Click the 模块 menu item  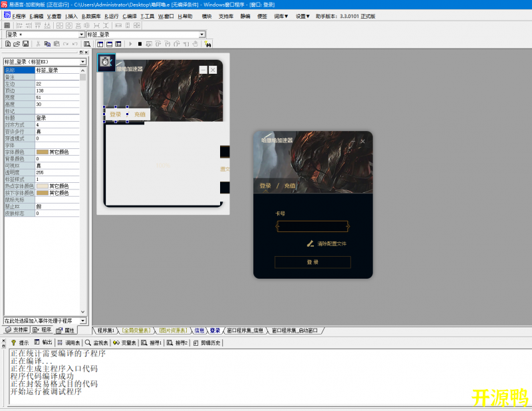tap(207, 16)
